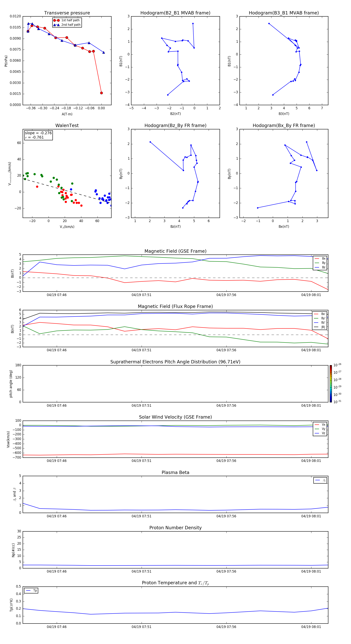
Task: Click '04/19 08:01' tick under Proton Temperature plot
Action: (311, 627)
